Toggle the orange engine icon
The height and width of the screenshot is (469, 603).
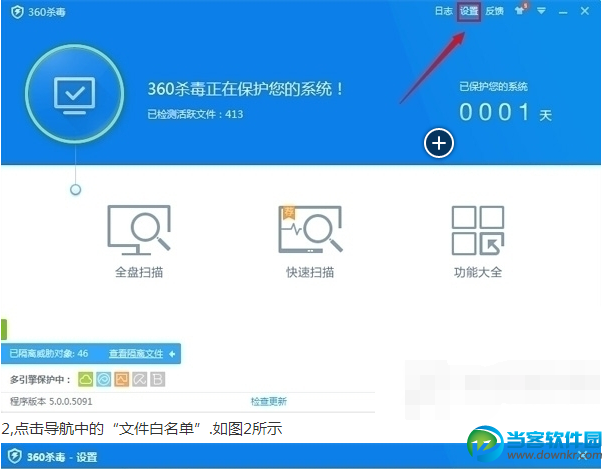(122, 379)
